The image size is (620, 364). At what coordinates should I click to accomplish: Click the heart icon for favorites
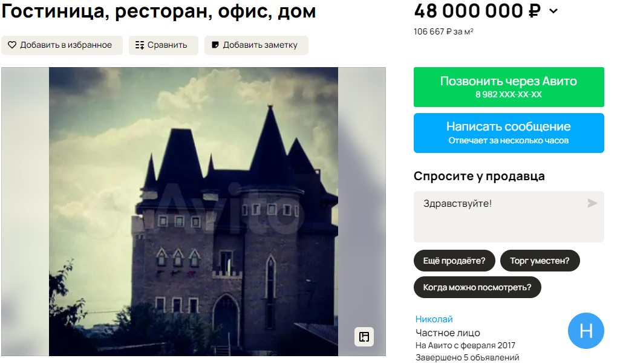(12, 45)
